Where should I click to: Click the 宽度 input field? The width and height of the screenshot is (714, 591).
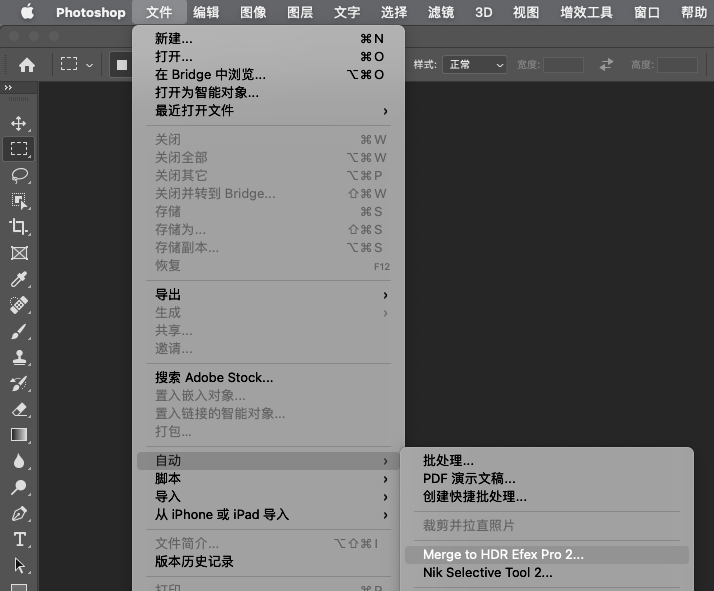pyautogui.click(x=563, y=65)
